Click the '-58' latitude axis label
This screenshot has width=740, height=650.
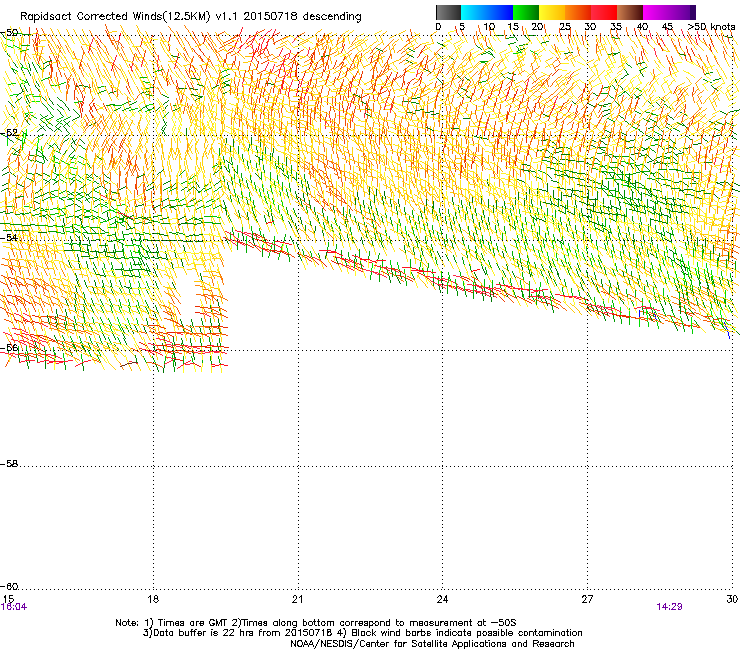pyautogui.click(x=9, y=464)
